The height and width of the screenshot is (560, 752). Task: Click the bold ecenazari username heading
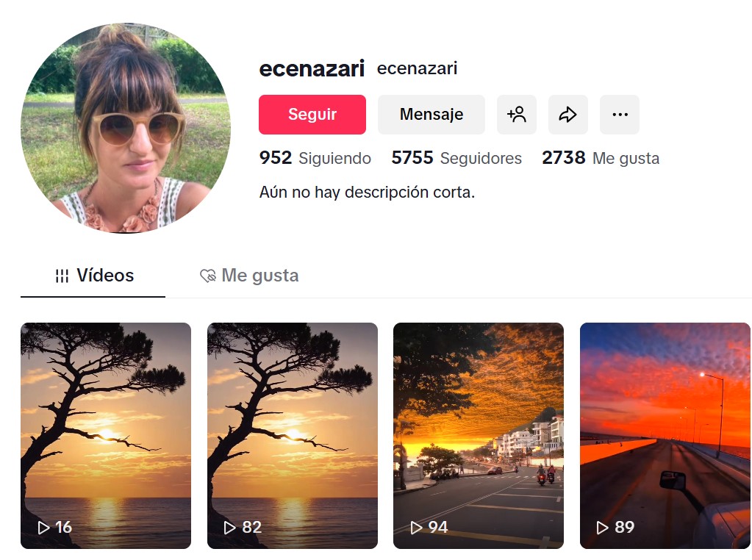pos(312,69)
